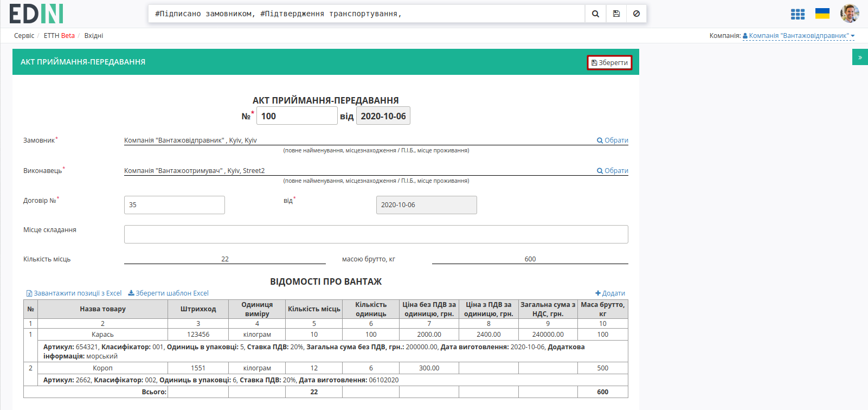The height and width of the screenshot is (410, 868).
Task: Click price without VAT 2000.00
Action: (429, 335)
